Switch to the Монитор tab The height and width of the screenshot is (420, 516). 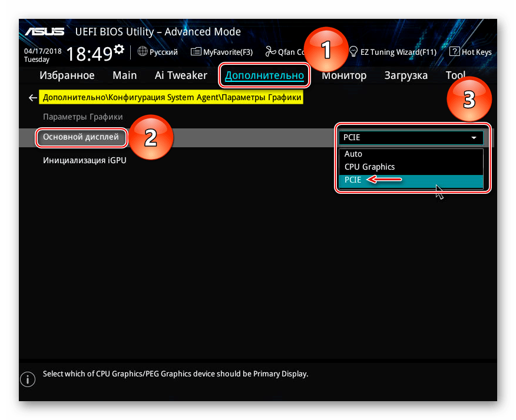tap(344, 75)
